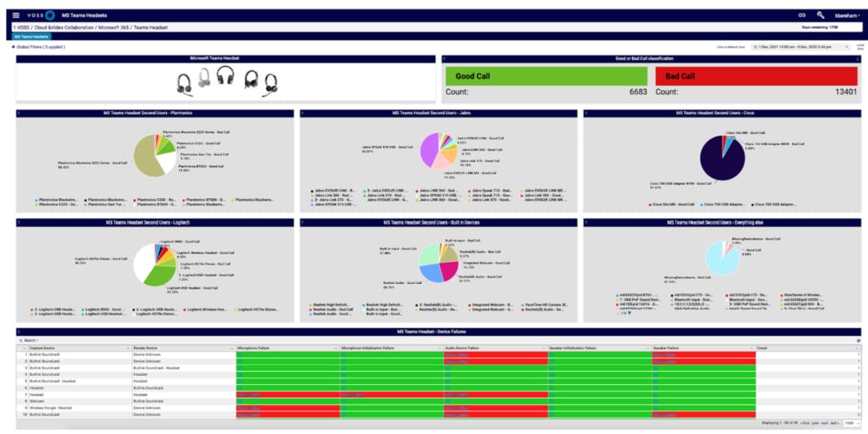Image resolution: width=868 pixels, height=434 pixels.
Task: Click the link icon in top bar
Action: pyautogui.click(x=801, y=15)
